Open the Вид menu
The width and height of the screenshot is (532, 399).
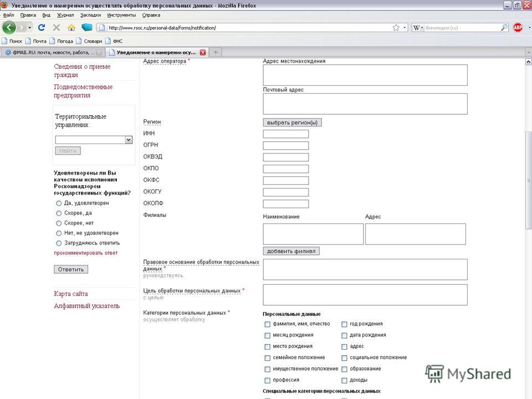[x=46, y=15]
